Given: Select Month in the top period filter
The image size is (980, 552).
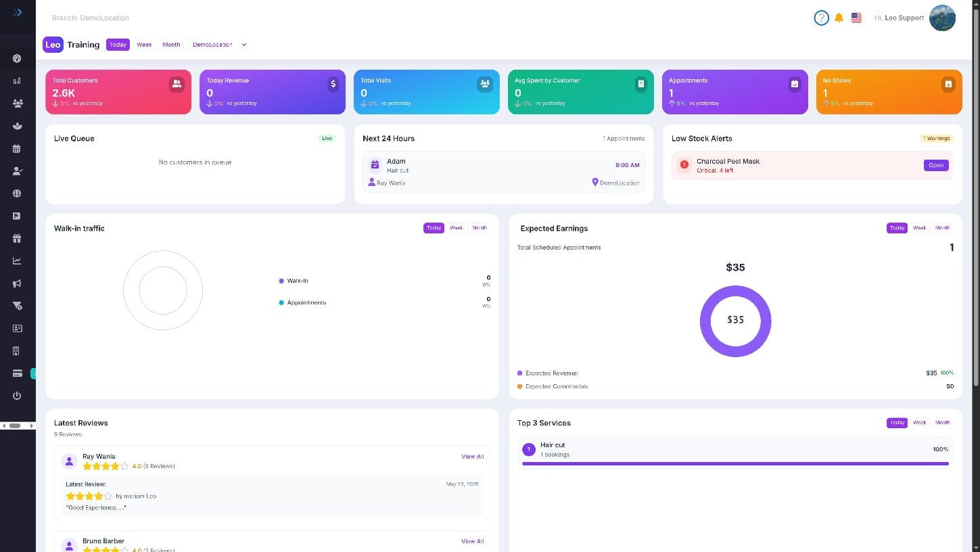Looking at the screenshot, I should pyautogui.click(x=171, y=45).
